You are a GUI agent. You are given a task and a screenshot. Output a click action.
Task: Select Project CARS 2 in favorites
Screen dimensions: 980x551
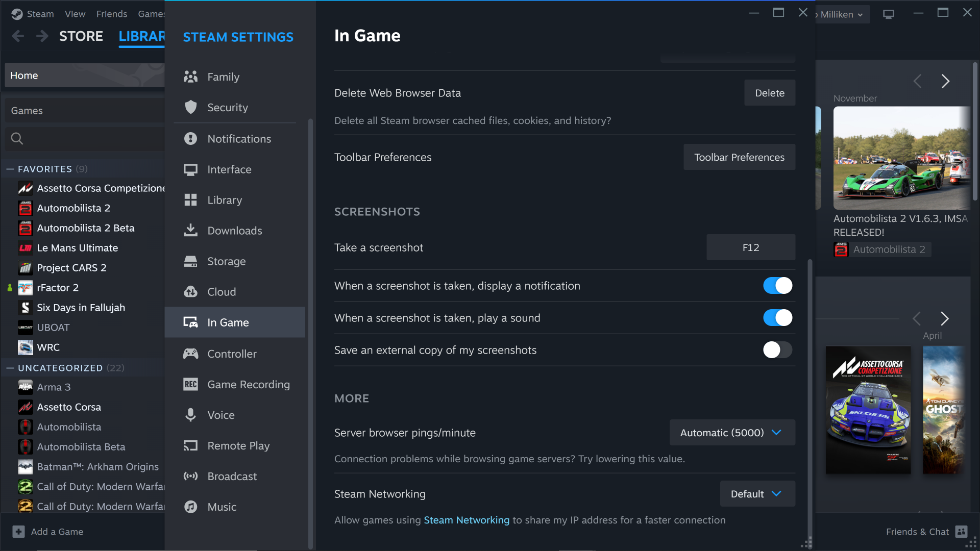coord(71,268)
